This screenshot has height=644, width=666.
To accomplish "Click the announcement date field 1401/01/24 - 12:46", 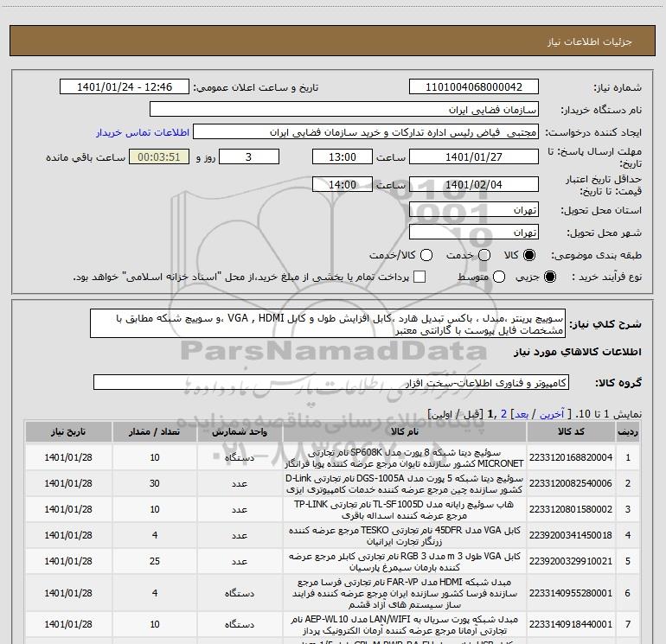I will click(125, 87).
